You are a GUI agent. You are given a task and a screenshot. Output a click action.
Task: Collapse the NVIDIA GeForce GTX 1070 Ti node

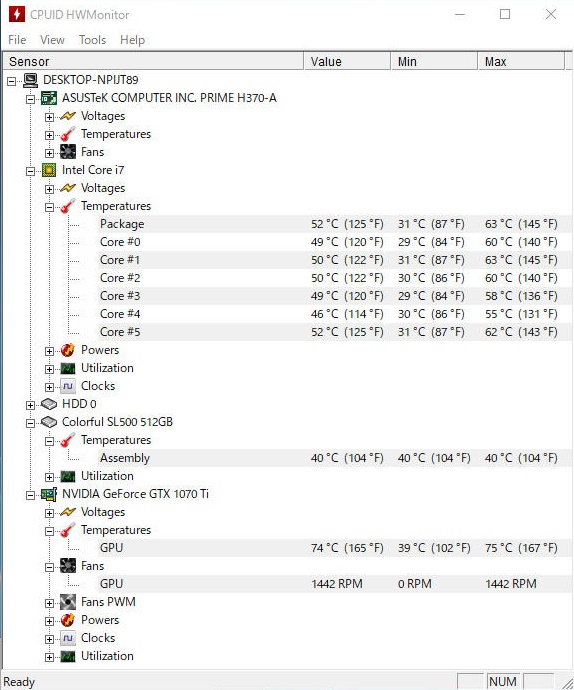pos(30,495)
